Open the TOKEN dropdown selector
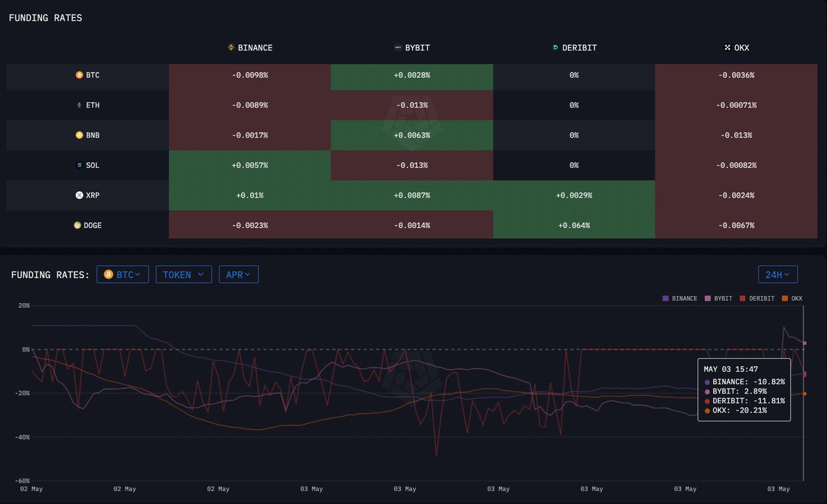 183,275
